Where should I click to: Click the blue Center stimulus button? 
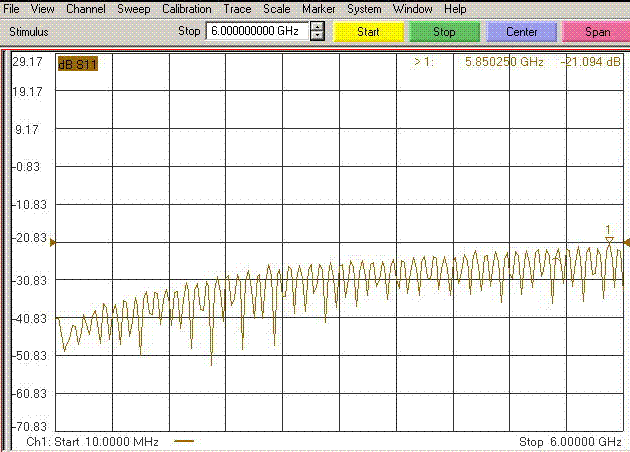click(522, 32)
